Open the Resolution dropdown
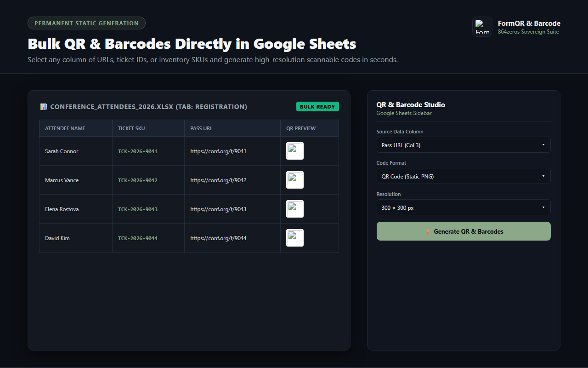The height and width of the screenshot is (368, 588). point(464,207)
